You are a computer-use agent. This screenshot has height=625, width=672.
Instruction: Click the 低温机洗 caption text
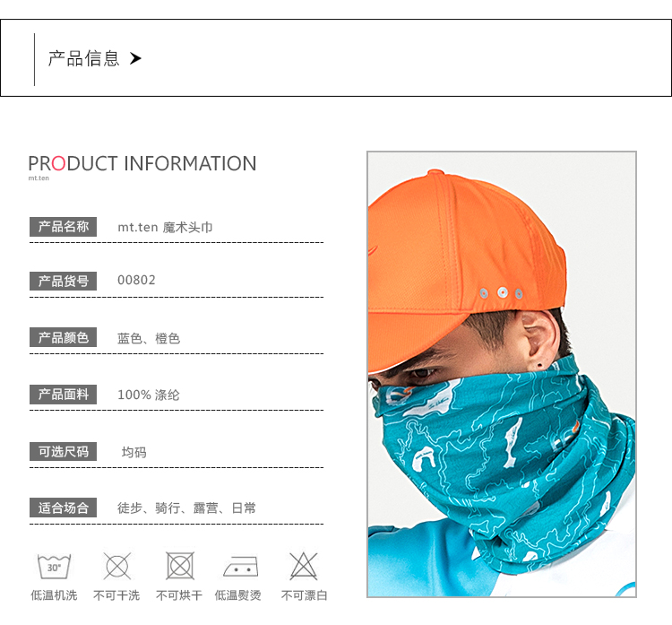point(54,595)
